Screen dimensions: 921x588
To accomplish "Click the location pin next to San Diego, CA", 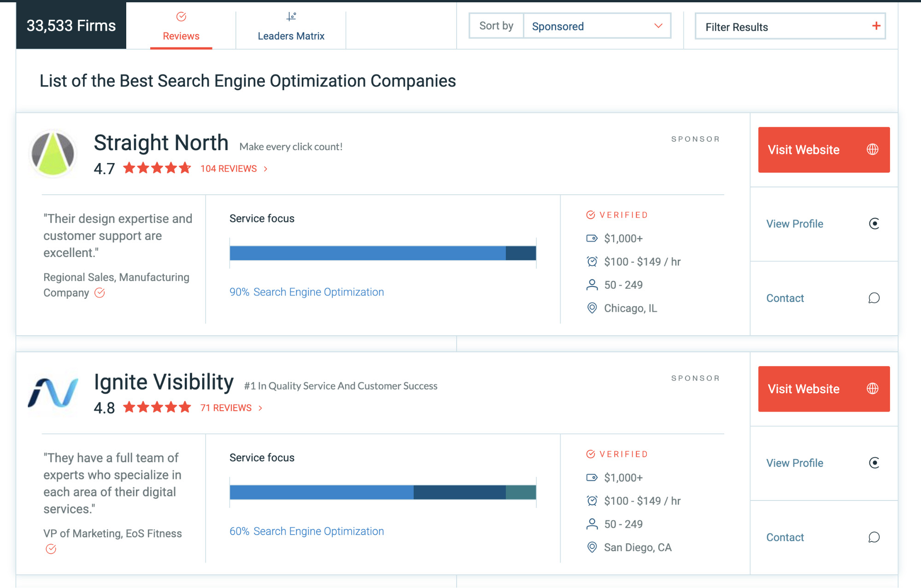I will (x=592, y=547).
